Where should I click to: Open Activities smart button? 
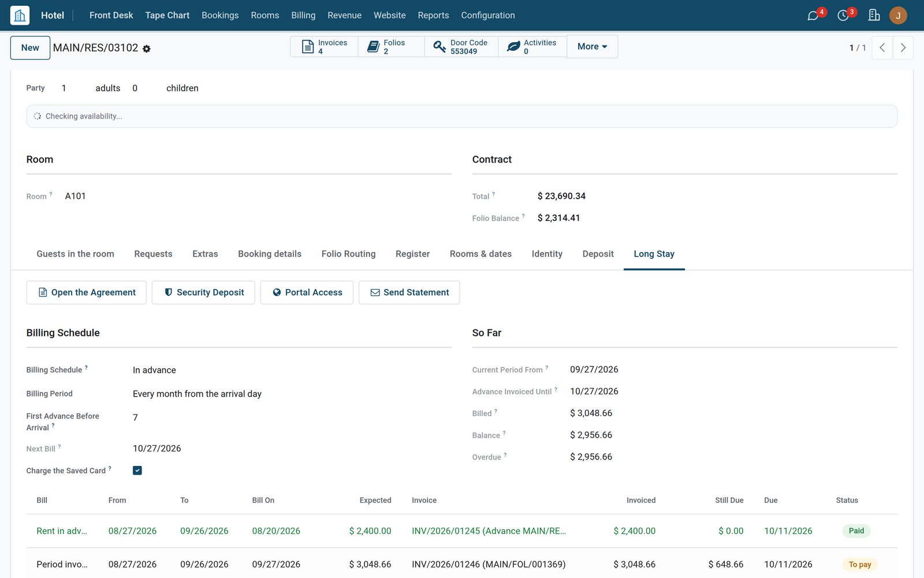pos(532,47)
